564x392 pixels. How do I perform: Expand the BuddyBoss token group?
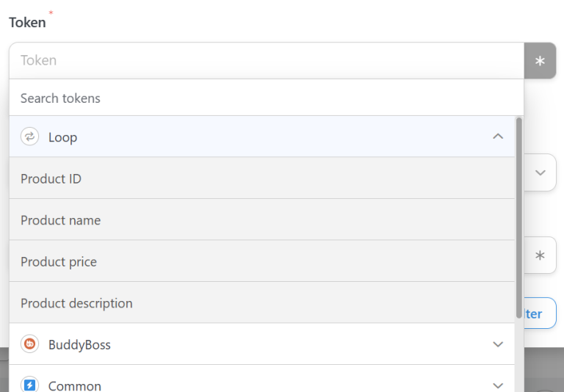click(x=498, y=344)
